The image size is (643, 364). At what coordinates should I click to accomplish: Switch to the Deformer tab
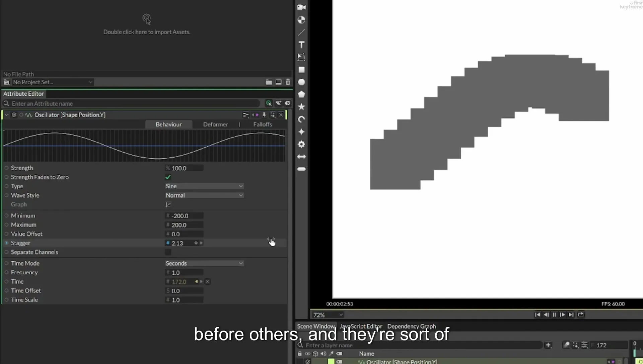click(215, 124)
